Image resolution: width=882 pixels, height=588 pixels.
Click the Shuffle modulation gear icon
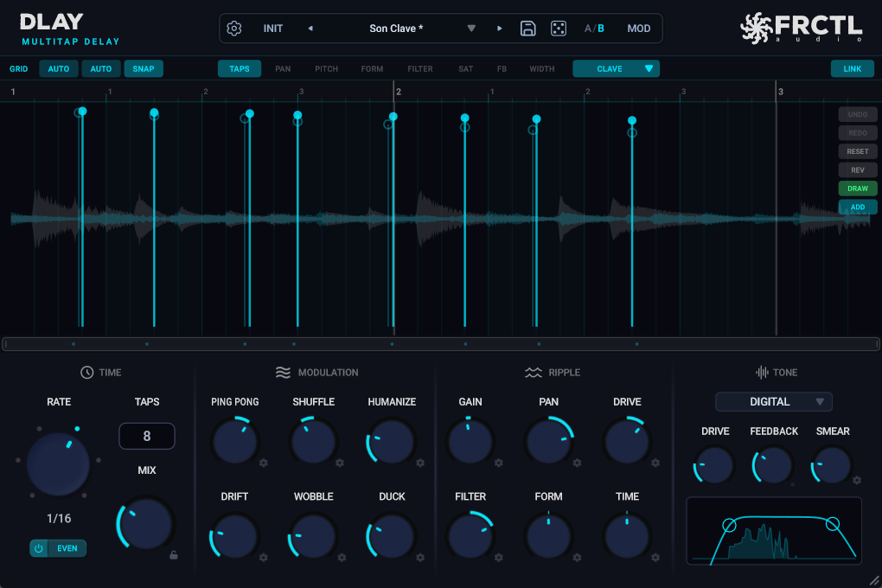(340, 463)
